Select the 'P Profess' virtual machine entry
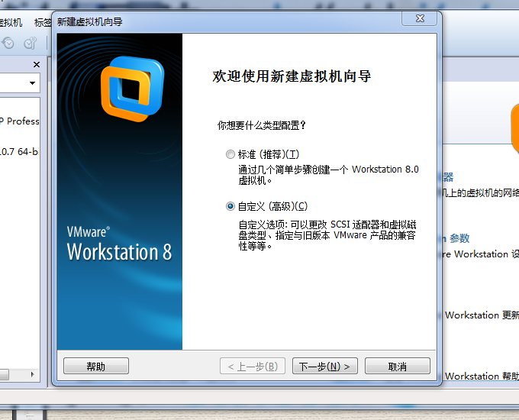 coord(20,121)
